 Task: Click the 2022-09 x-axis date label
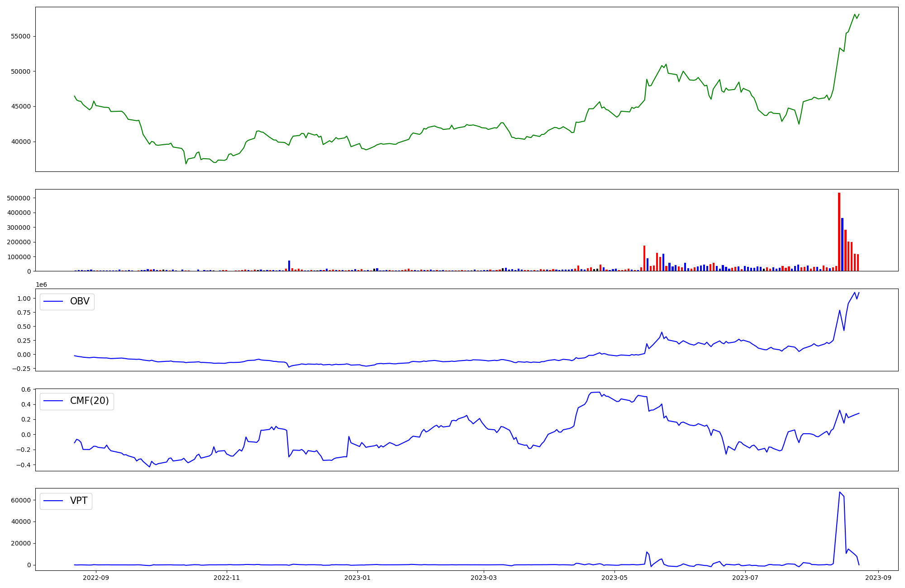pos(96,578)
